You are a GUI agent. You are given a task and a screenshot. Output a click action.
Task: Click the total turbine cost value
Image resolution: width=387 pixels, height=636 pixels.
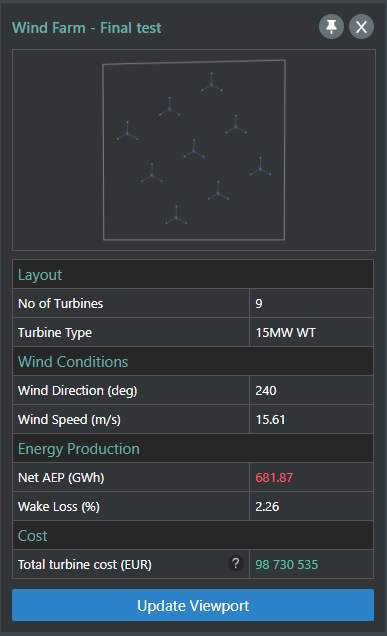tap(287, 565)
